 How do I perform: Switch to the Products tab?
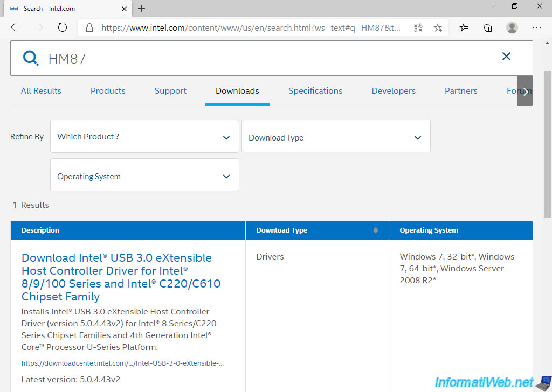108,90
